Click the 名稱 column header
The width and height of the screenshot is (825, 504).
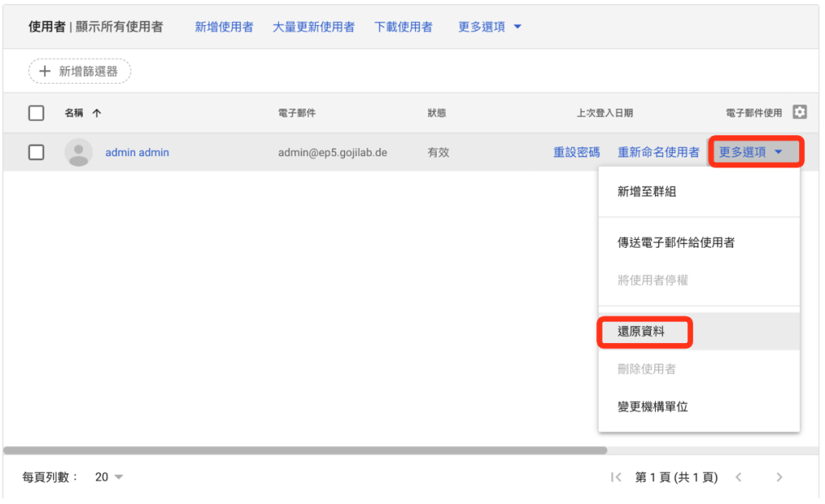click(73, 113)
